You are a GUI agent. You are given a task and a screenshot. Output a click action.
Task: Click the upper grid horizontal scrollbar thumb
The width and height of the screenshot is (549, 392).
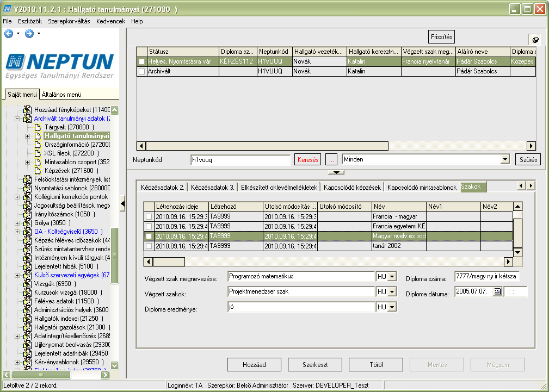(x=267, y=146)
